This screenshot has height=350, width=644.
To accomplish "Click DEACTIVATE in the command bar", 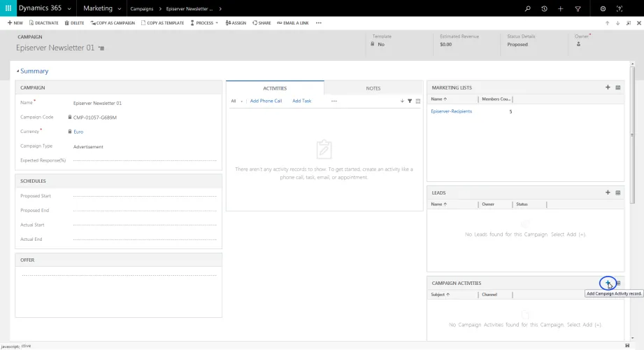I will pyautogui.click(x=44, y=23).
